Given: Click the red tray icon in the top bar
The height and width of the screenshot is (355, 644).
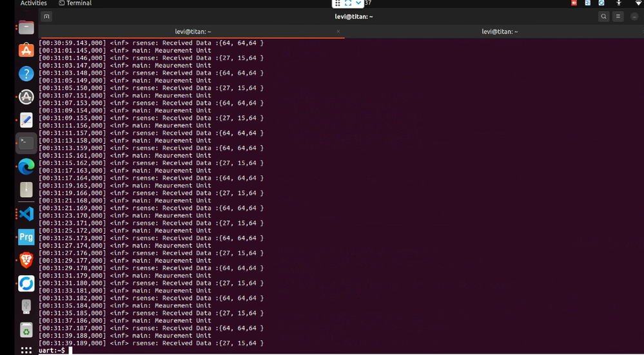Looking at the screenshot, I should click(574, 3).
